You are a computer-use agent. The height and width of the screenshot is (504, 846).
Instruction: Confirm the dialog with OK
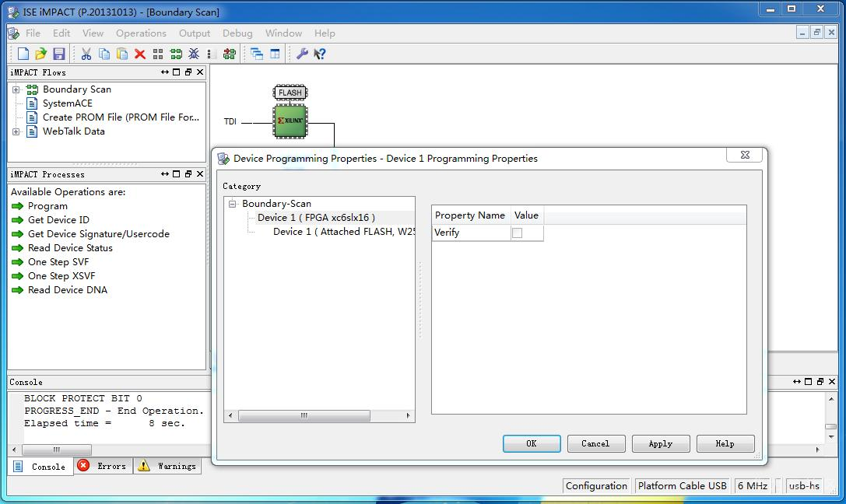point(532,443)
